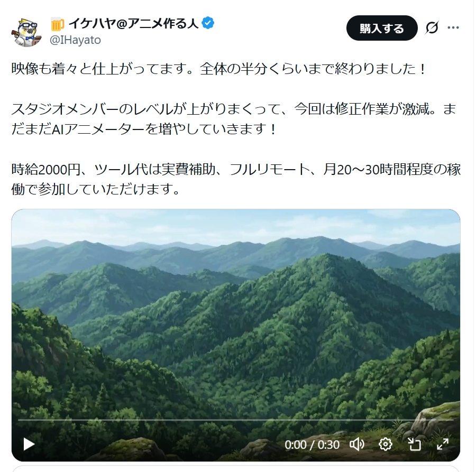The image size is (476, 472).
Task: Open video in picture-in-picture mode
Action: click(x=414, y=445)
